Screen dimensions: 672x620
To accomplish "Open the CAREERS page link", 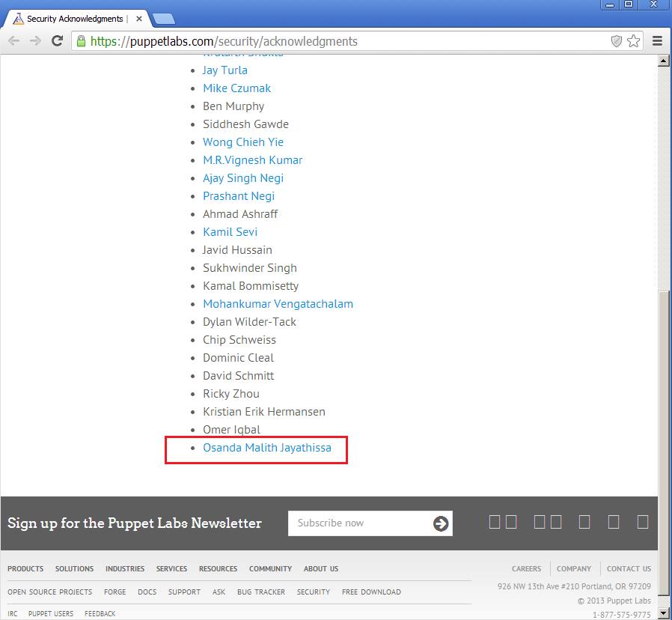I will pos(526,569).
